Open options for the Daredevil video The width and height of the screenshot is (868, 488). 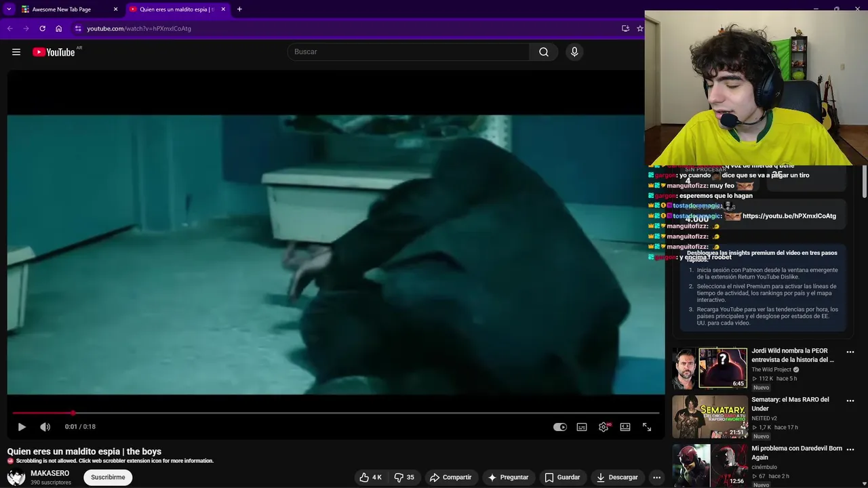[x=850, y=450]
